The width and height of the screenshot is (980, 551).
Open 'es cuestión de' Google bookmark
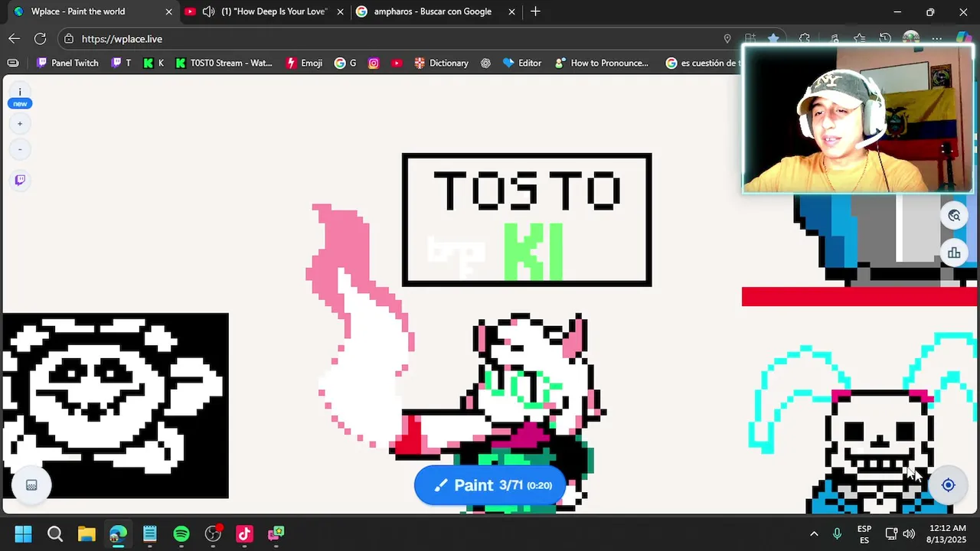703,63
